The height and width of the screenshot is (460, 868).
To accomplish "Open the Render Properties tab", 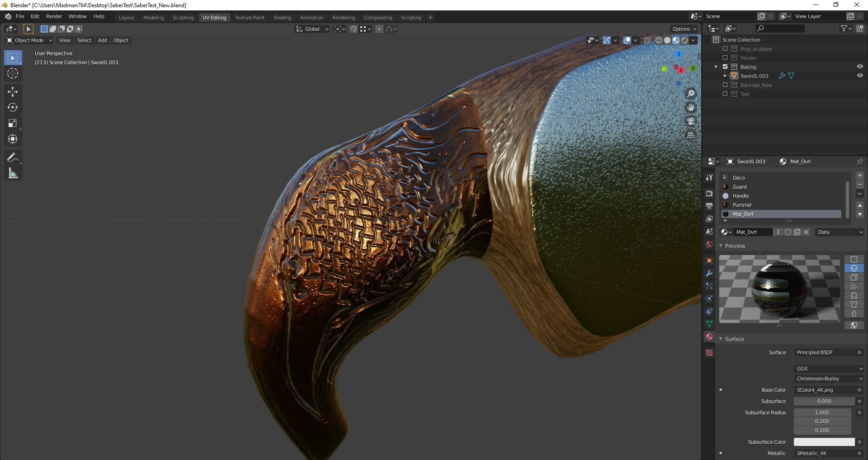I will [709, 194].
